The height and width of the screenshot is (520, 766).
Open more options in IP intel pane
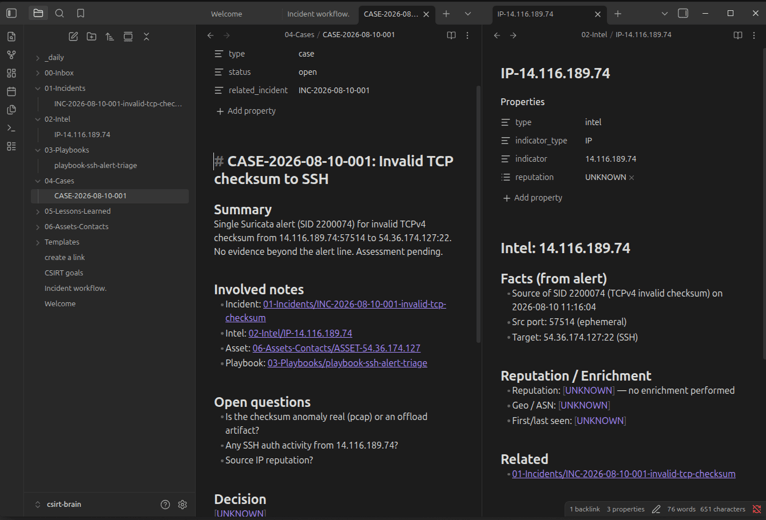(x=754, y=35)
